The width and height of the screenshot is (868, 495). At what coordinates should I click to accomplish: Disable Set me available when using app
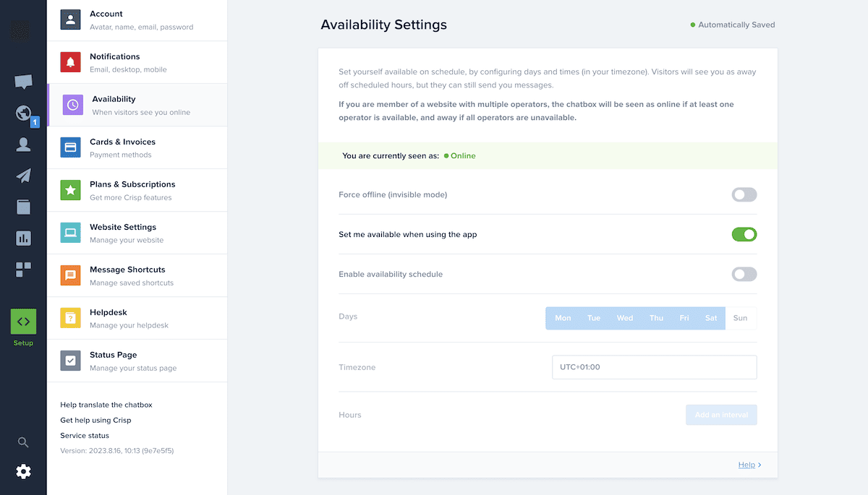(x=744, y=234)
